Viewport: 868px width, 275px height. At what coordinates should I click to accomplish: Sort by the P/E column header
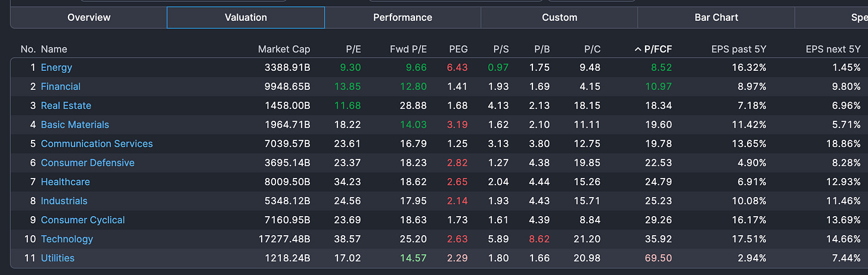(x=353, y=49)
